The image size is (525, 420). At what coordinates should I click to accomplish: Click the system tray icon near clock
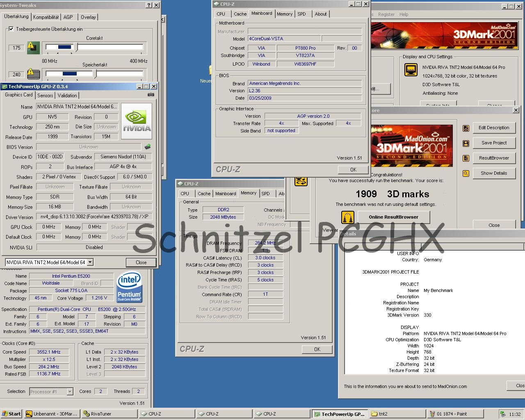(503, 414)
